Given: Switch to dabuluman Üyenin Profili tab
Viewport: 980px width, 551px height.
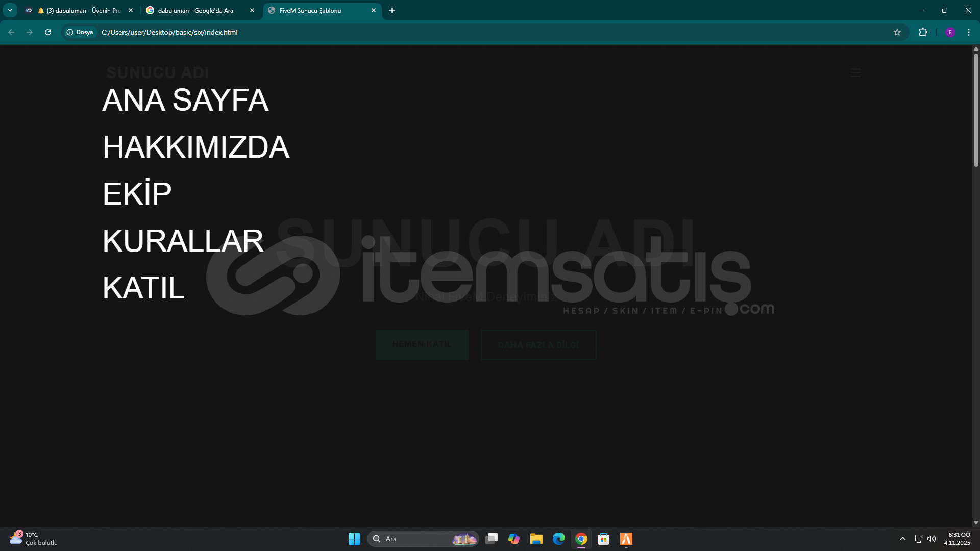Looking at the screenshot, I should (82, 10).
